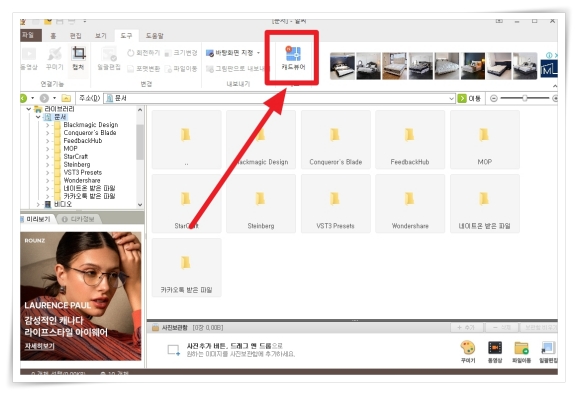
Task: Click the 동영상 ribbon button
Action: (x=29, y=58)
